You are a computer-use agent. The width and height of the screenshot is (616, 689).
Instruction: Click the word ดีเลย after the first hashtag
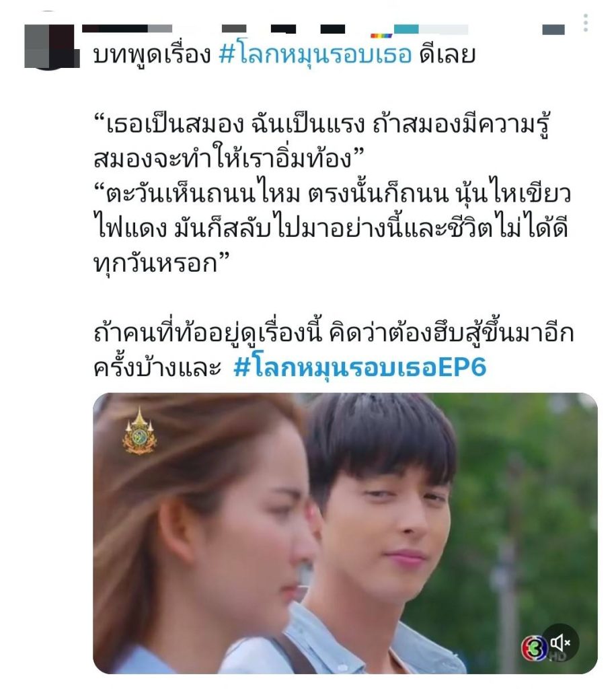(x=448, y=55)
